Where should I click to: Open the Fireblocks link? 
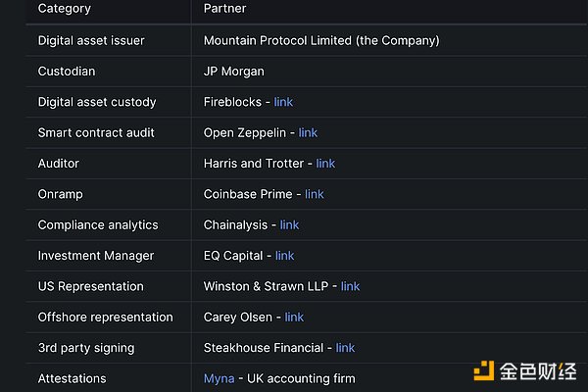pos(283,102)
